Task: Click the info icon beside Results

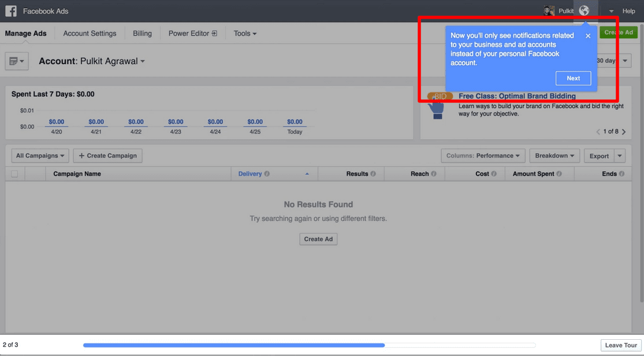Action: click(373, 174)
